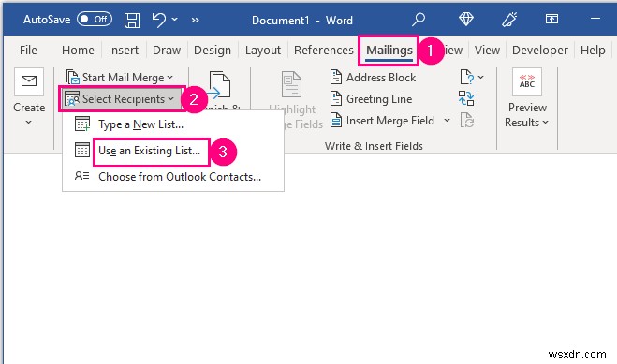Minimize the Word window
The image size is (617, 364).
(595, 18)
